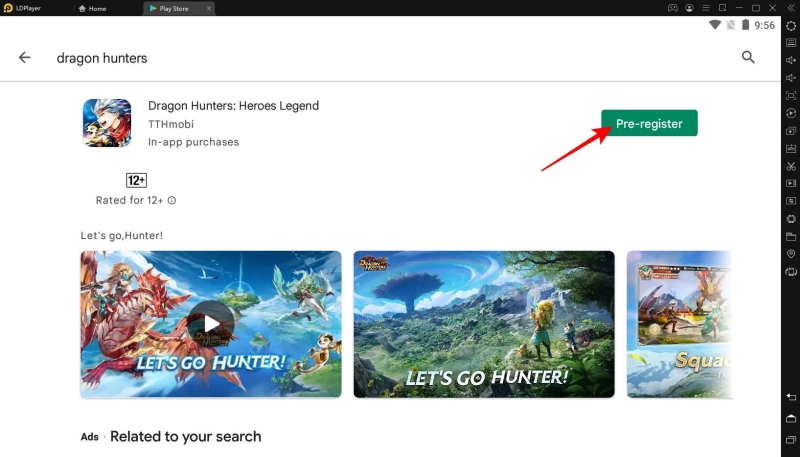Viewport: 800px width, 457px height.
Task: Switch to the Home tab in LDPlayer
Action: [92, 8]
